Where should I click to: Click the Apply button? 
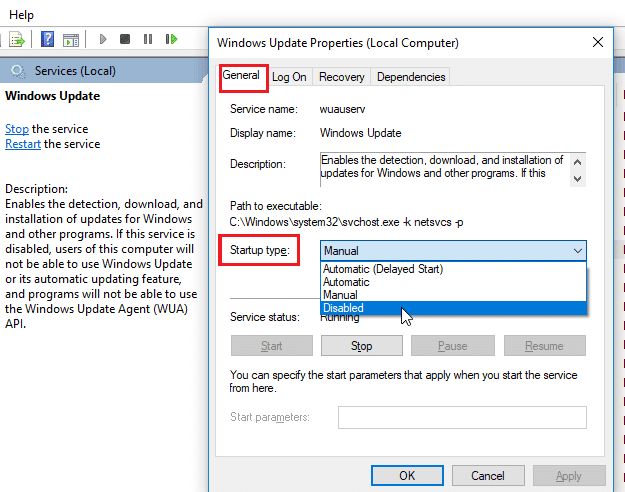tap(569, 476)
